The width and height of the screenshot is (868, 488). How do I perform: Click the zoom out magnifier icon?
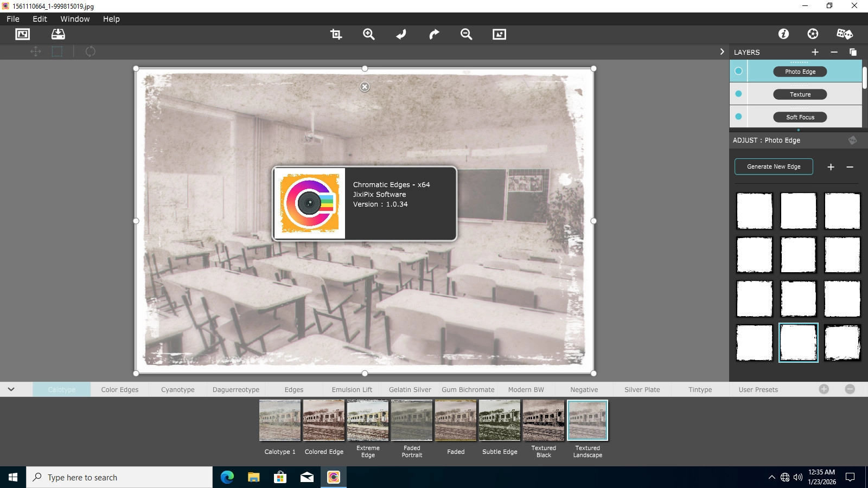(466, 34)
